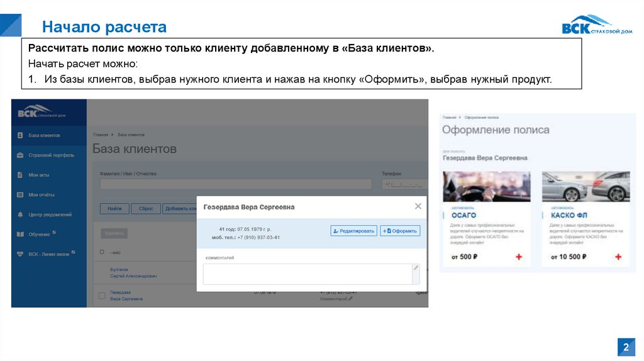This screenshot has width=644, height=361.
Task: Click the comment text area
Action: point(308,274)
